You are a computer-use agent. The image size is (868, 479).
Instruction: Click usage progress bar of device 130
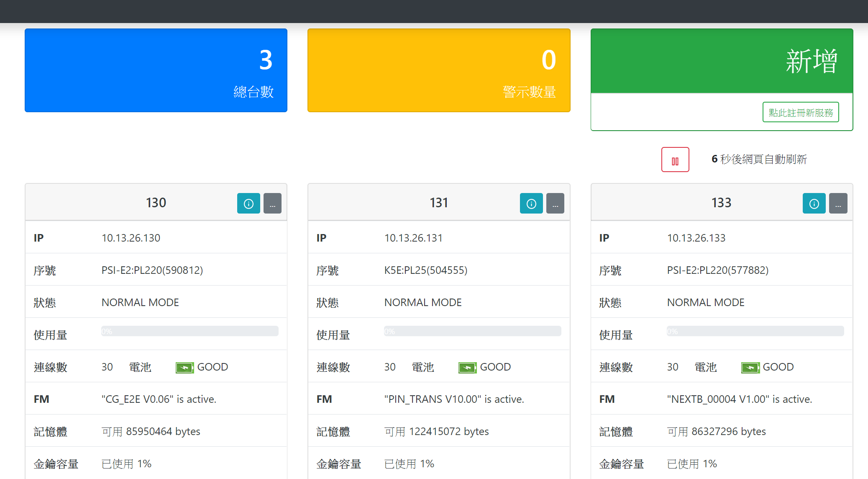189,331
